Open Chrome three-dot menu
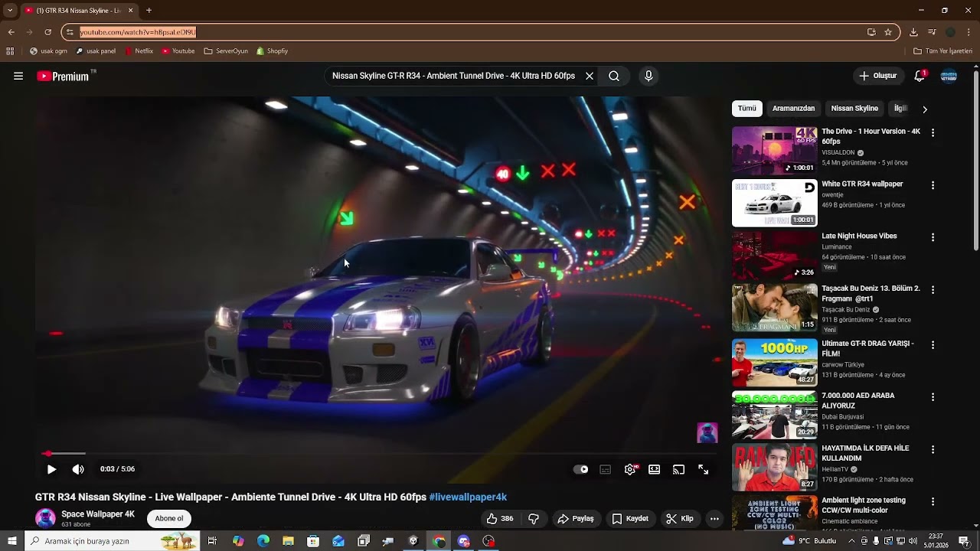This screenshot has width=980, height=551. (x=969, y=32)
